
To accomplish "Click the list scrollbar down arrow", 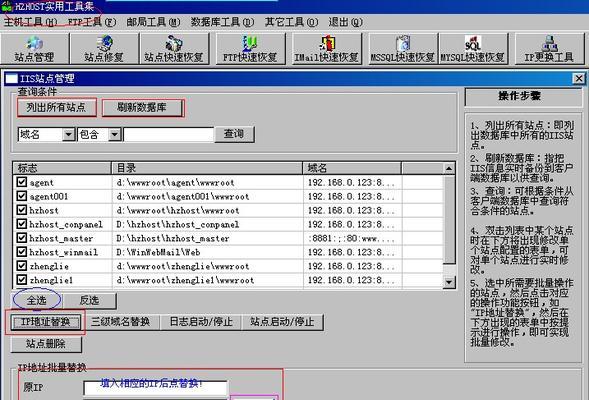I will coord(449,282).
